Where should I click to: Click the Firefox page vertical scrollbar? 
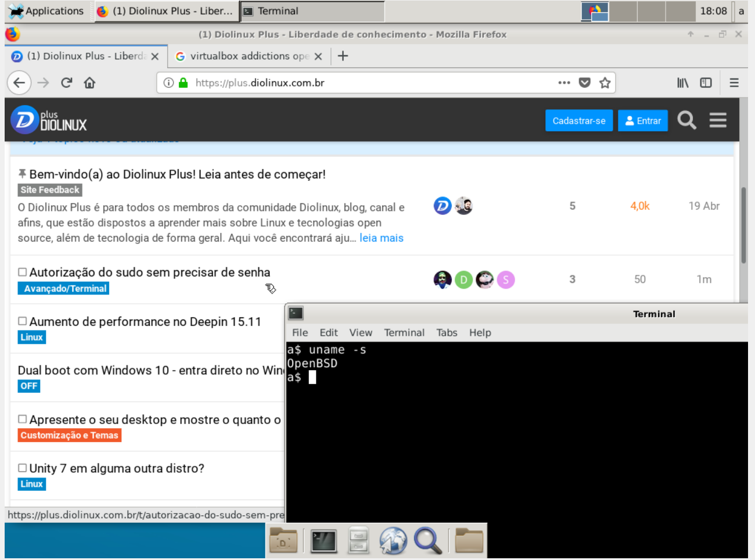pyautogui.click(x=743, y=225)
